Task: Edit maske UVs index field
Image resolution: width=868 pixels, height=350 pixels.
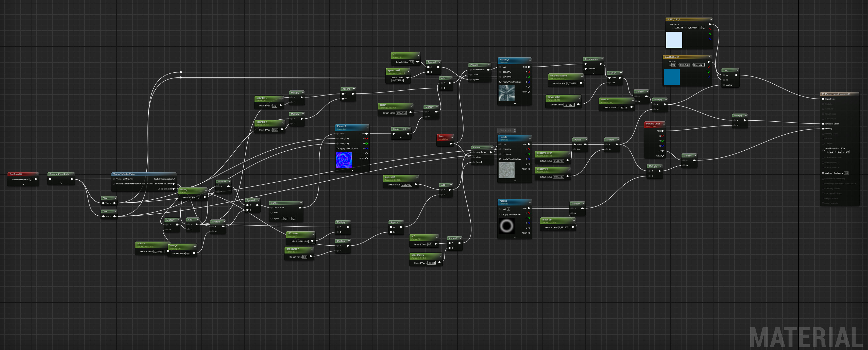Action: (508, 209)
